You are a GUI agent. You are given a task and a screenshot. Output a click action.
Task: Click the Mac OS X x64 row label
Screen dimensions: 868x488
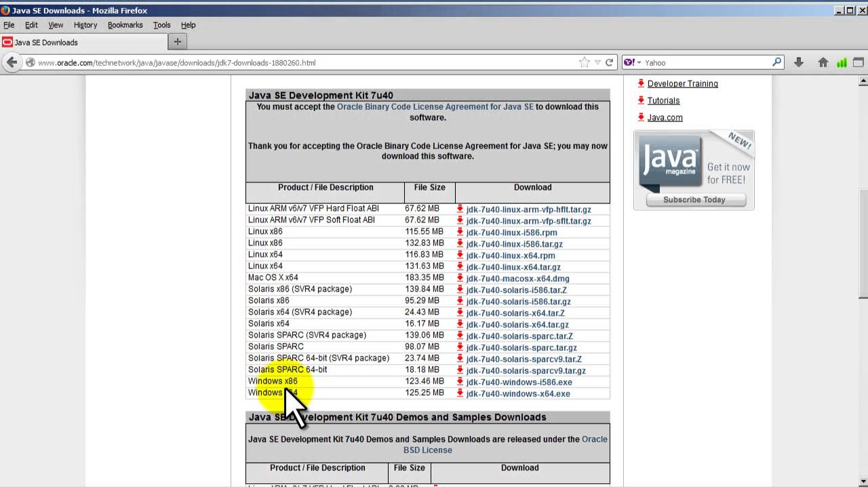pos(273,277)
